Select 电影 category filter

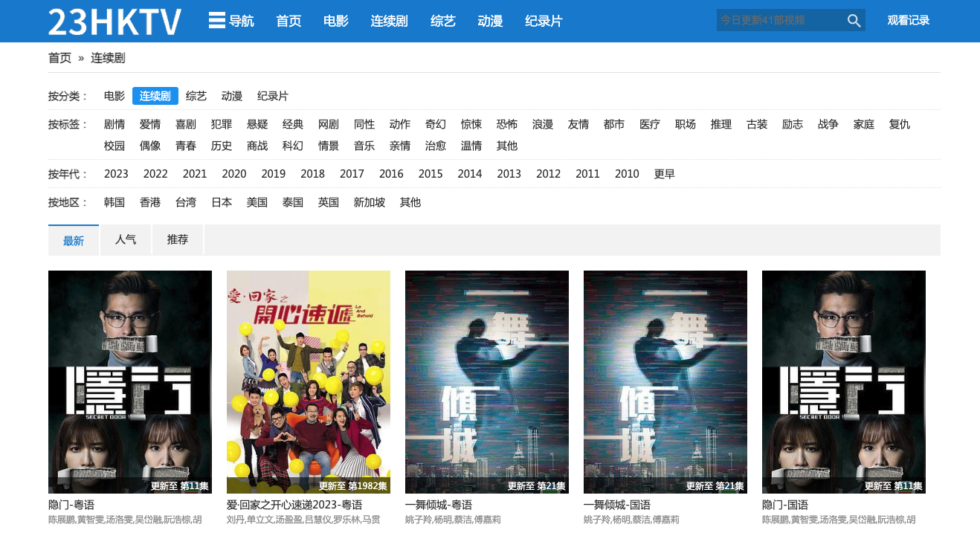pos(115,96)
